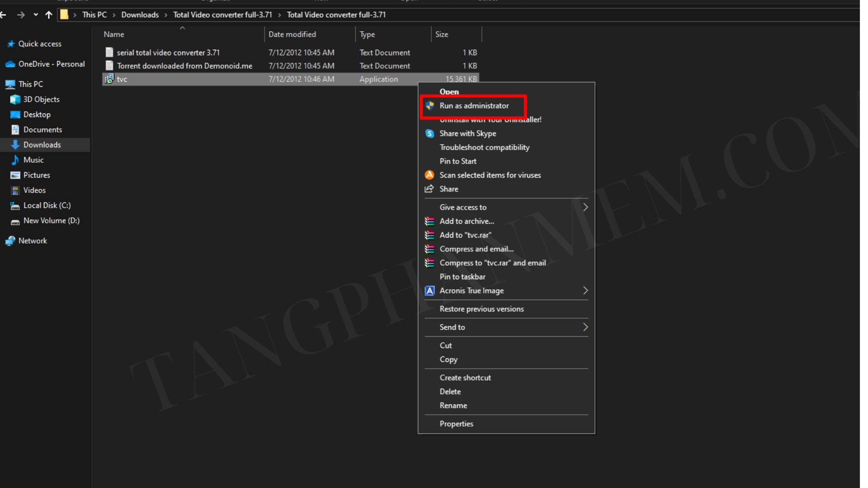Open the recent locations dropdown arrow
The height and width of the screenshot is (488, 868).
[36, 15]
